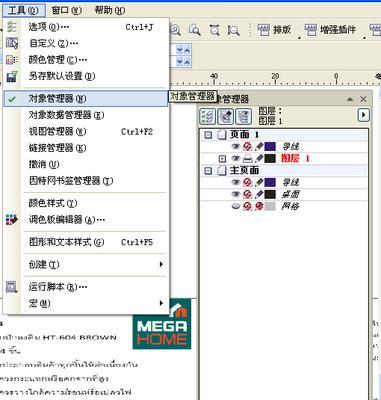Image resolution: width=381 pixels, height=400 pixels.
Task: Click layer manager view icon in docker
Action: (x=243, y=116)
